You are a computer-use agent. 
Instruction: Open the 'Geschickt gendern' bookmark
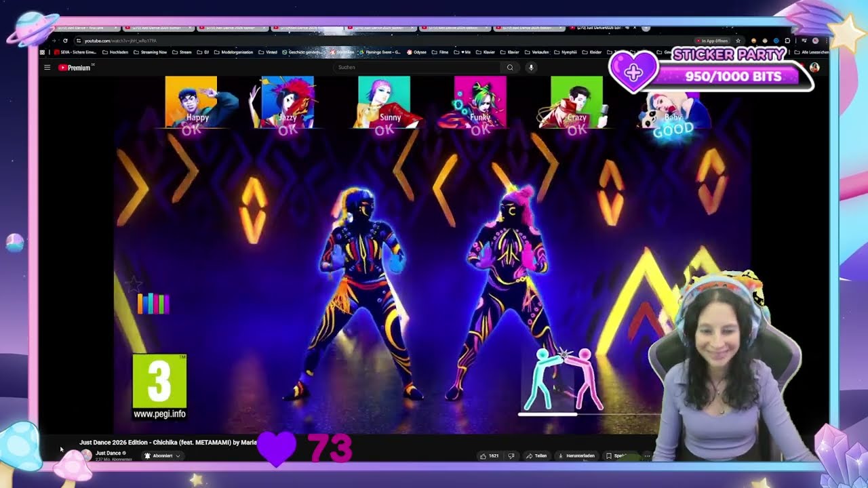302,52
